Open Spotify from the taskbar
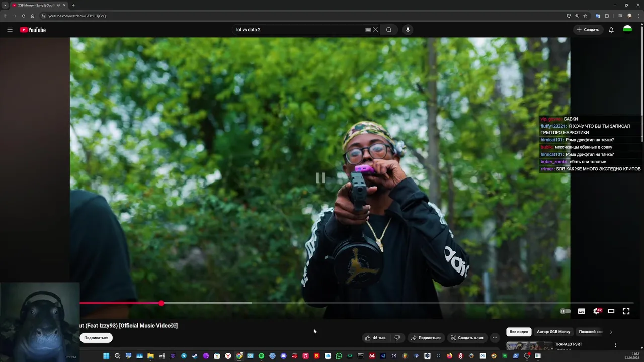Screen dimensions: 644x362 pos(261,356)
